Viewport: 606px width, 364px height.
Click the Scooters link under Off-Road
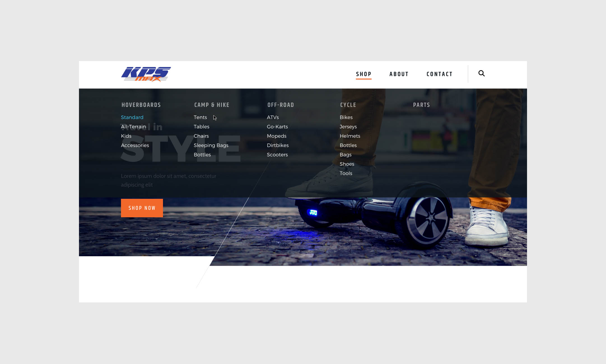[x=277, y=155]
